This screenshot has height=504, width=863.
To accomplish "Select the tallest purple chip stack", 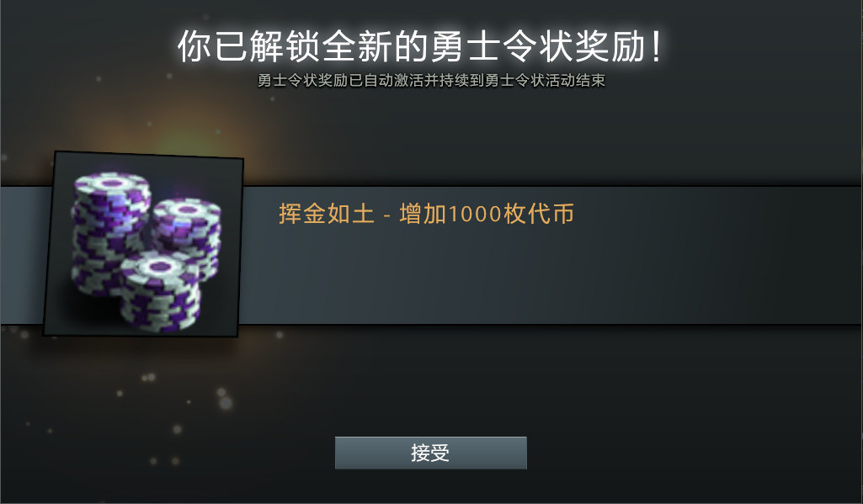I will pyautogui.click(x=110, y=234).
